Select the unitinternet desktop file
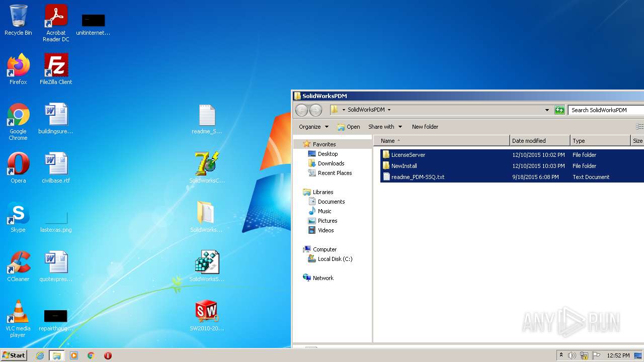644x362 pixels. click(93, 24)
